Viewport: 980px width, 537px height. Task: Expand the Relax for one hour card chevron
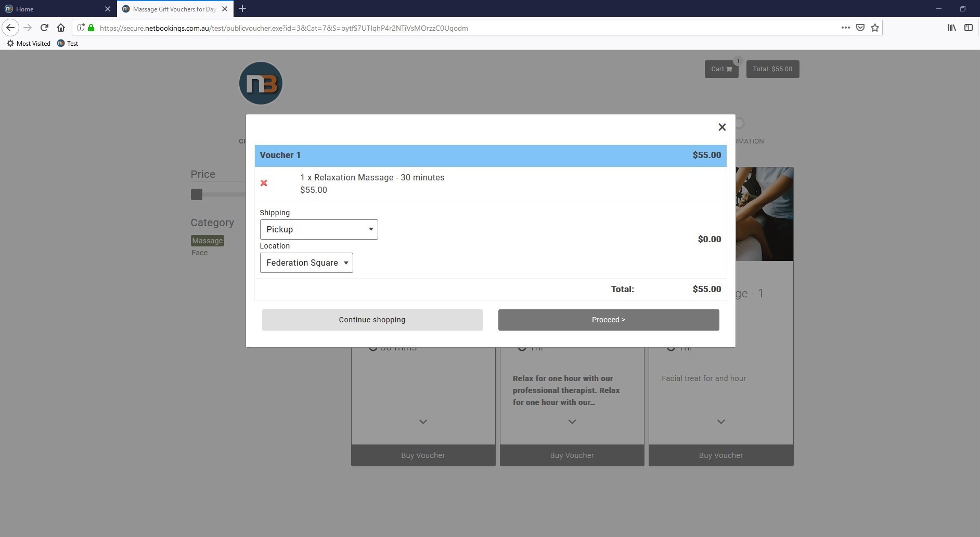coord(572,422)
